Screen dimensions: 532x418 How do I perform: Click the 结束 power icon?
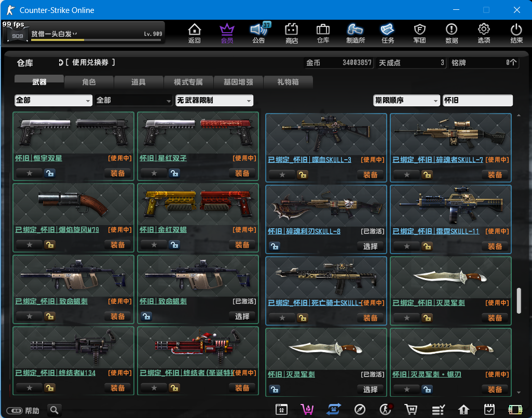(x=516, y=33)
